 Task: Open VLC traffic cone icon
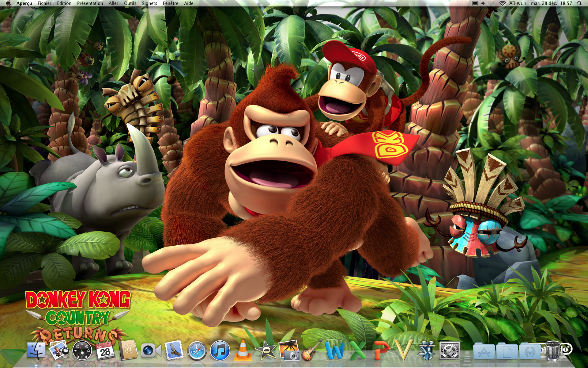(243, 351)
